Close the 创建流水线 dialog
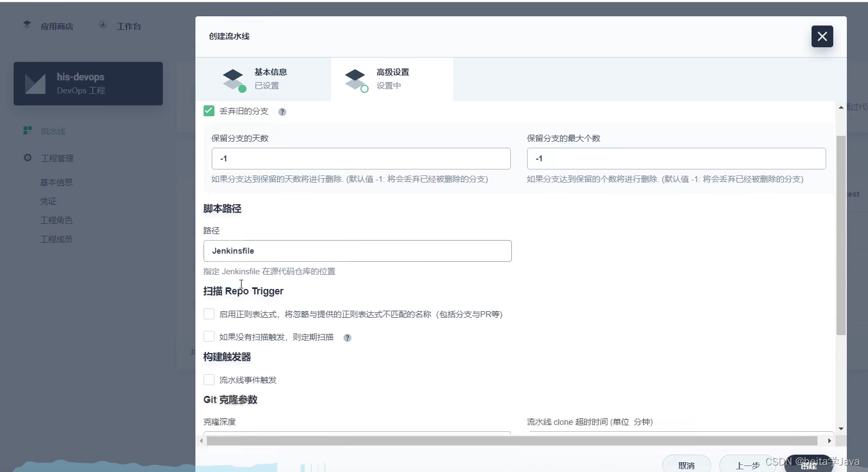Viewport: 868px width, 472px height. click(822, 36)
